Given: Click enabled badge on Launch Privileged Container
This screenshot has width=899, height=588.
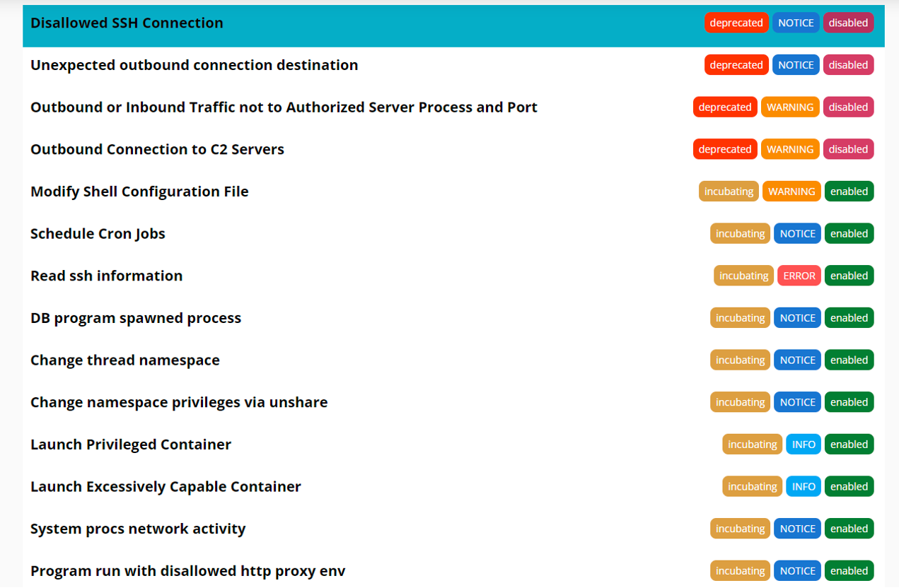Looking at the screenshot, I should pyautogui.click(x=849, y=445).
